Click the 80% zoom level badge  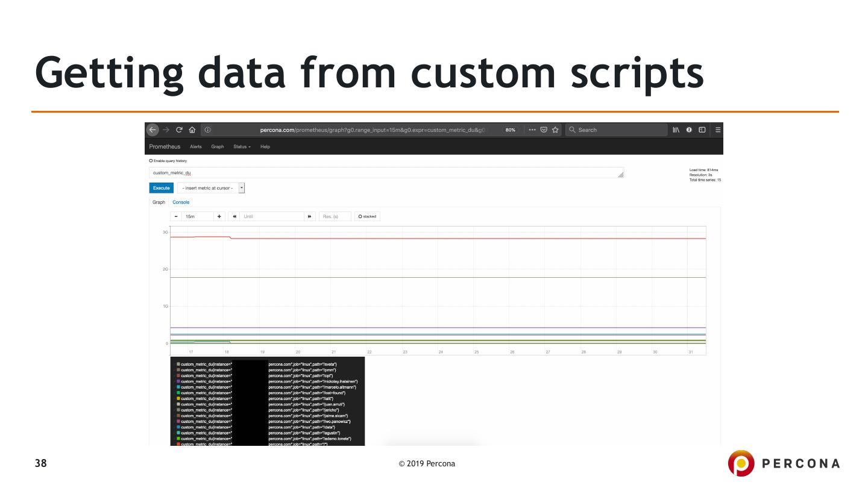pyautogui.click(x=511, y=130)
